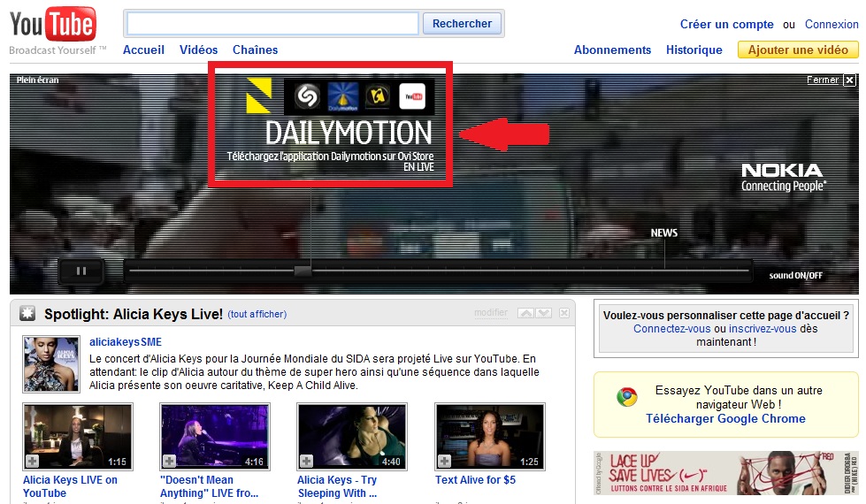This screenshot has width=866, height=504.
Task: Open Alicia Keys - Try Sleeping With title
Action: (x=337, y=486)
